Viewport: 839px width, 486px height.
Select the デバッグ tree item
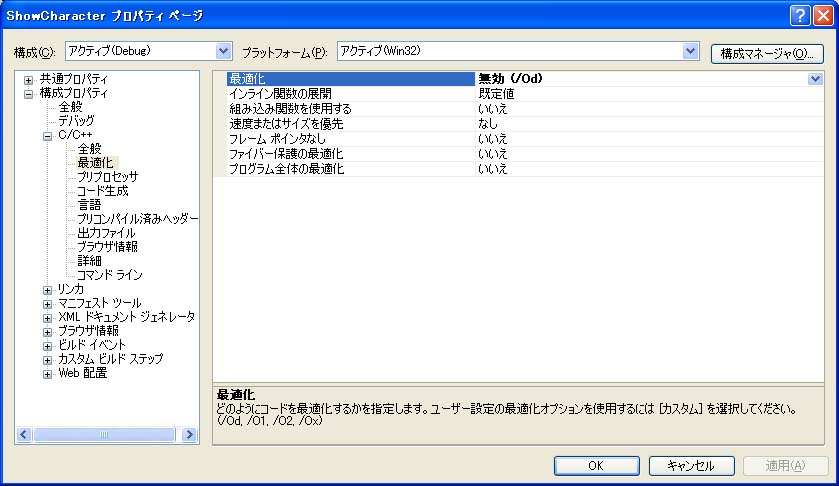[77, 121]
